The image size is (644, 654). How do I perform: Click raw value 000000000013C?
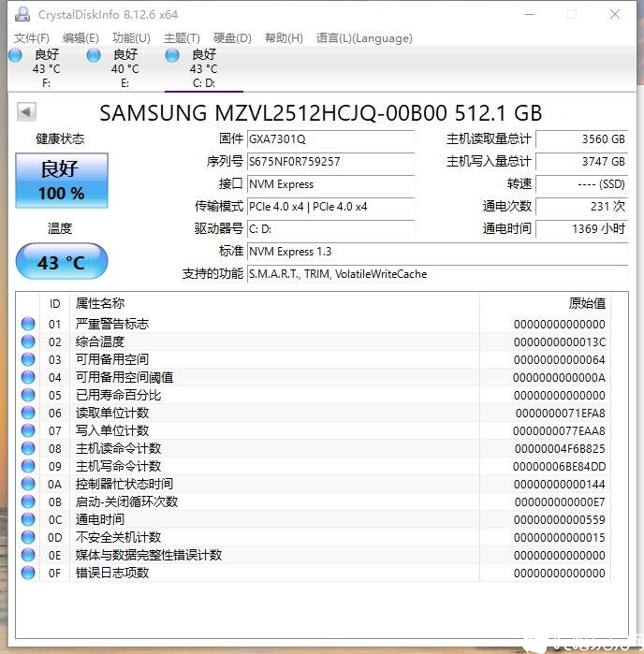point(559,342)
